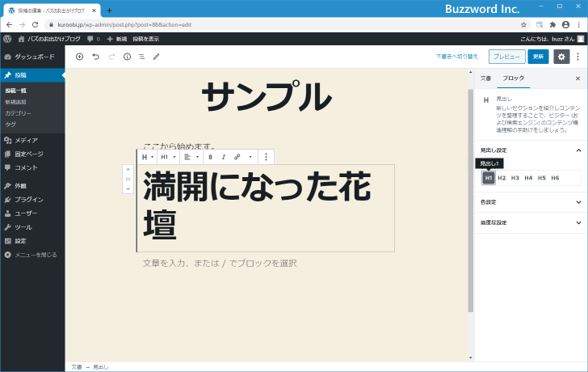
Task: Toggle italic formatting
Action: (x=224, y=157)
